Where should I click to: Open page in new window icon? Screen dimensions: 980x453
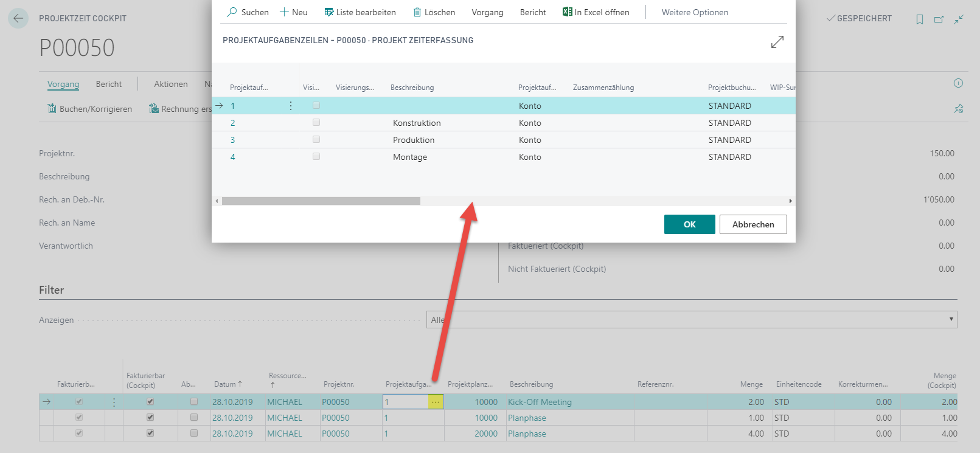tap(939, 19)
